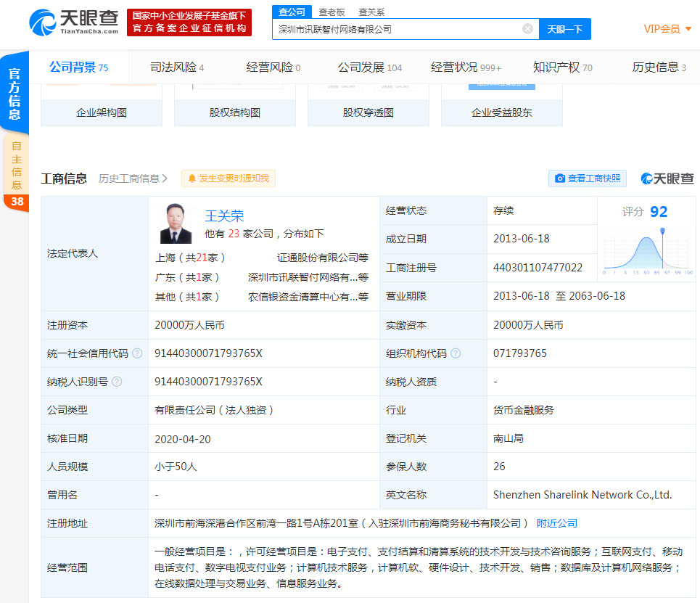This screenshot has width=700, height=603.
Task: Click the 证通股份有限公司等 link
Action: pyautogui.click(x=323, y=258)
